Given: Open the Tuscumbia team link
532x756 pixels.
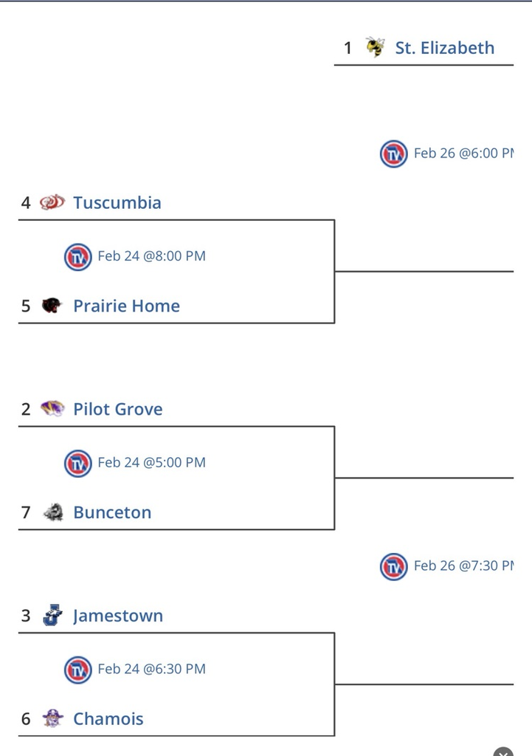Looking at the screenshot, I should tap(117, 202).
